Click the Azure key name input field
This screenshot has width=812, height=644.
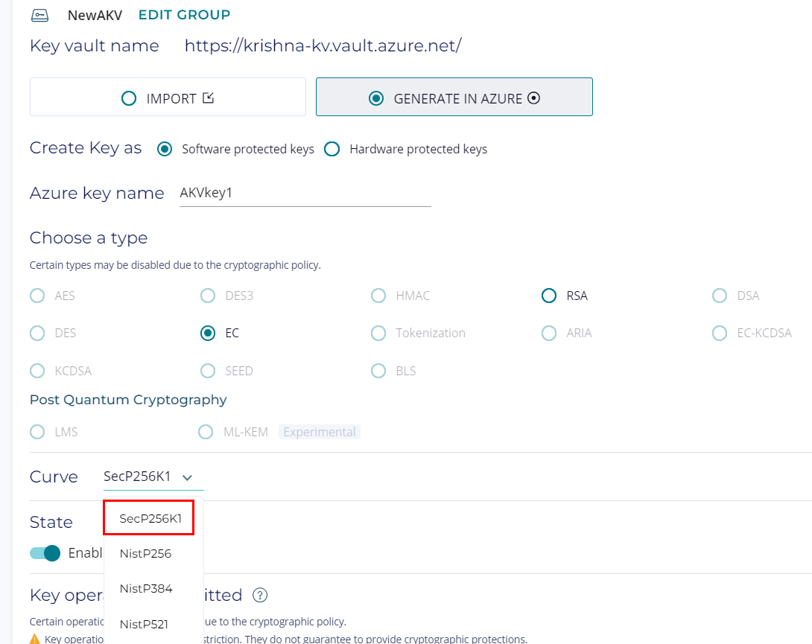pos(305,193)
